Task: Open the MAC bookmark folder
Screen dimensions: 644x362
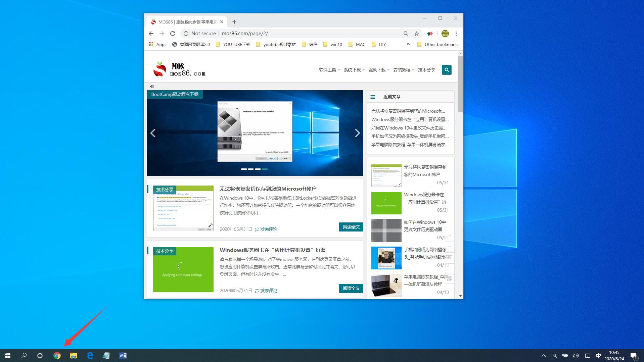Action: pos(357,44)
